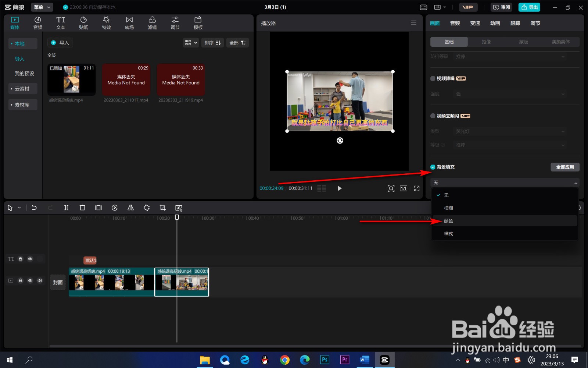
Task: Select the 感统课高绍峻.mp4 media thumbnail
Action: (x=72, y=79)
